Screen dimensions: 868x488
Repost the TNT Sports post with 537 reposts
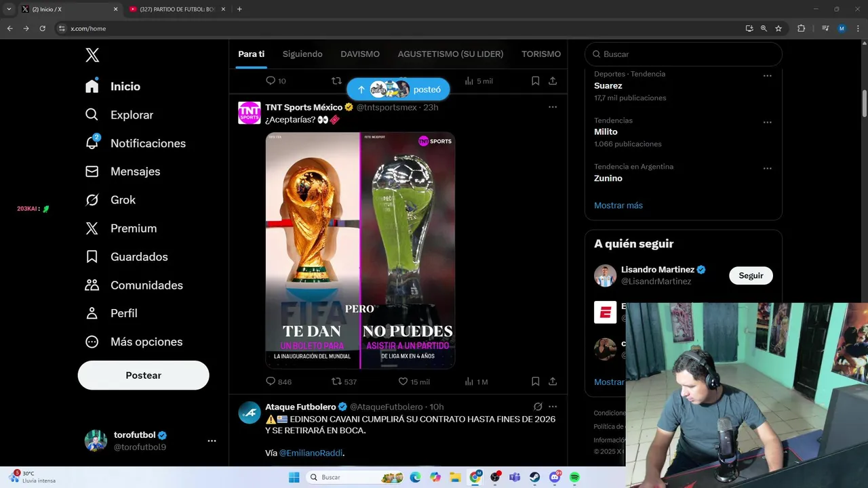[x=344, y=382]
